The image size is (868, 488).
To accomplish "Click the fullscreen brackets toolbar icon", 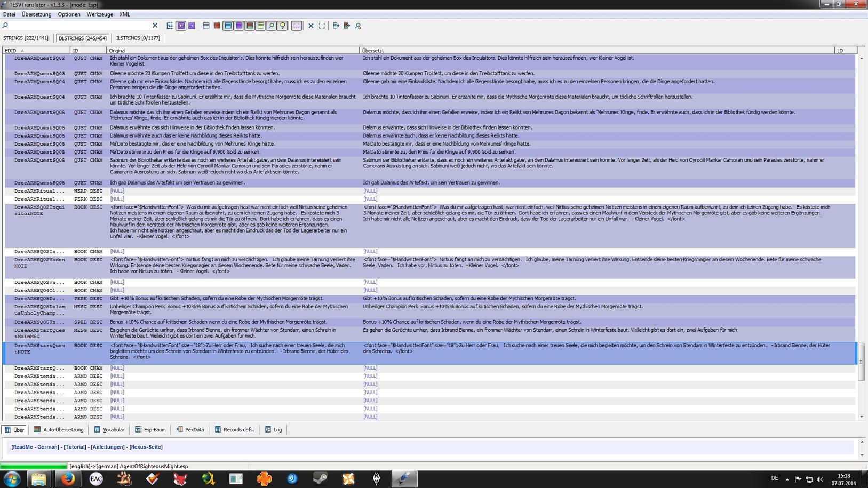I will pos(322,26).
